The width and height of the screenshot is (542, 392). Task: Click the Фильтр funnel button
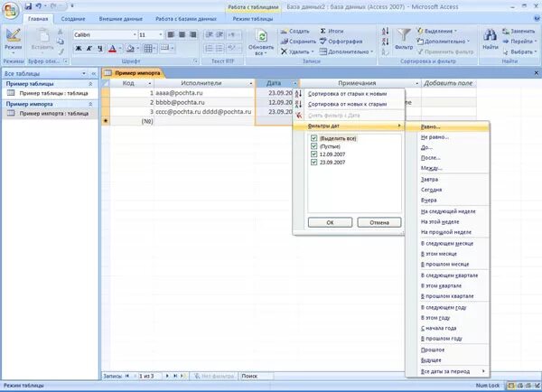[x=404, y=39]
